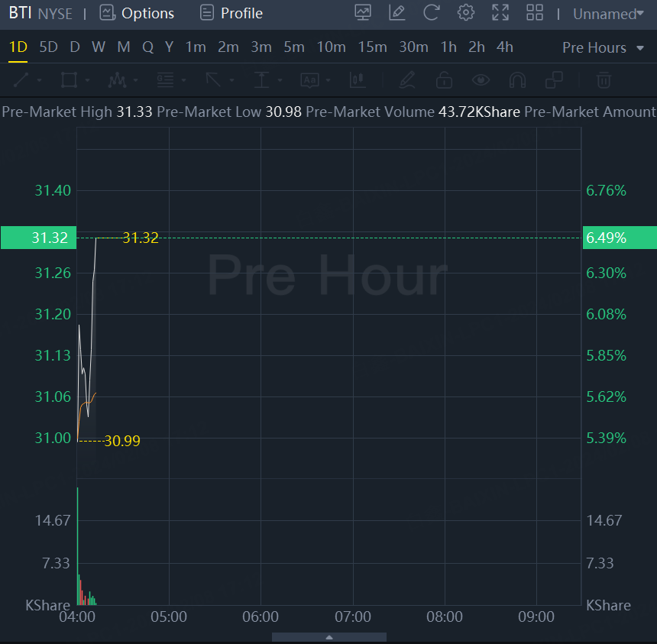Open the Options panel for BTI

137,13
